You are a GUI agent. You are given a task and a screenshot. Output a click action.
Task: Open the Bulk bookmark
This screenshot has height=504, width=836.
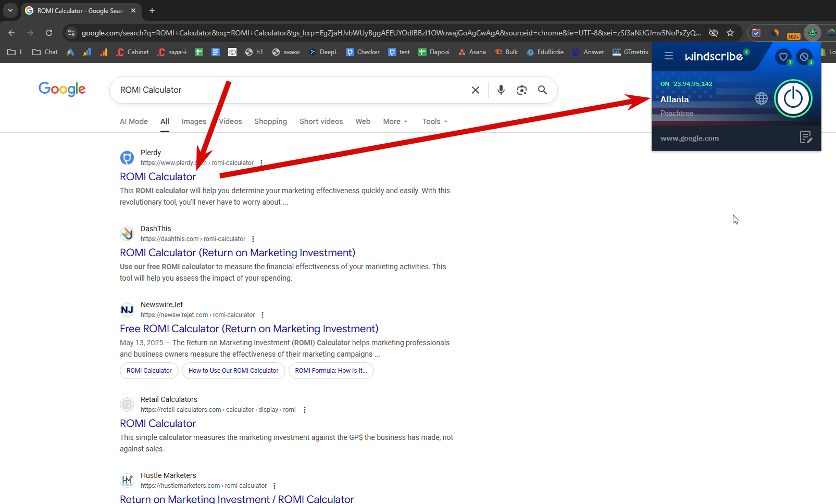(x=506, y=52)
